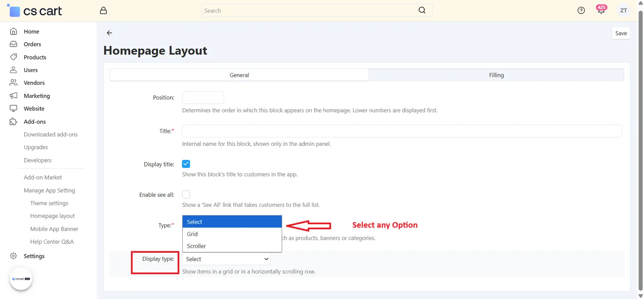Click the CS-Cart logo in header
The width and height of the screenshot is (644, 299).
(x=35, y=11)
